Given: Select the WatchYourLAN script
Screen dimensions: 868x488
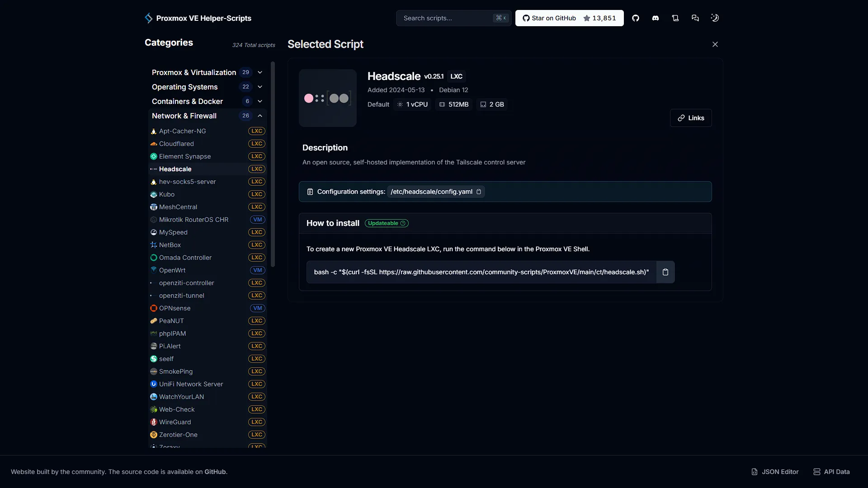Looking at the screenshot, I should pyautogui.click(x=208, y=397).
